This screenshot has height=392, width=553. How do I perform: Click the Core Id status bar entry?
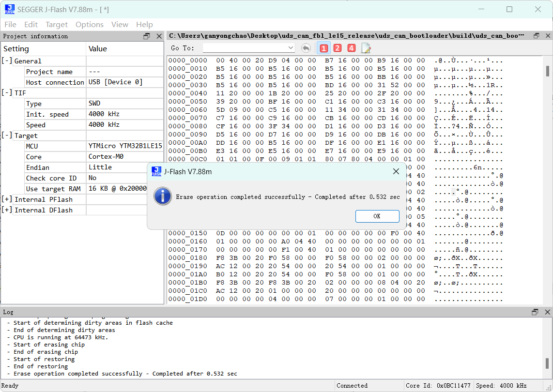click(x=438, y=386)
